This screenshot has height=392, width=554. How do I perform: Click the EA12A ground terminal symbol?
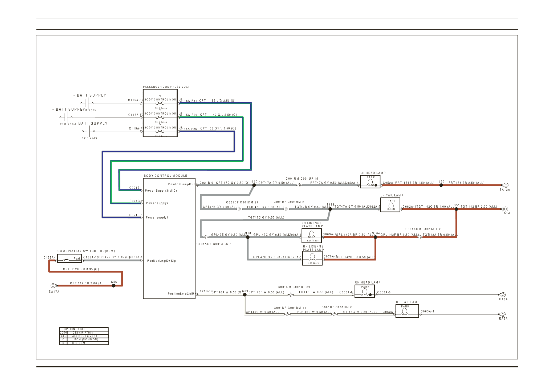pyautogui.click(x=506, y=185)
